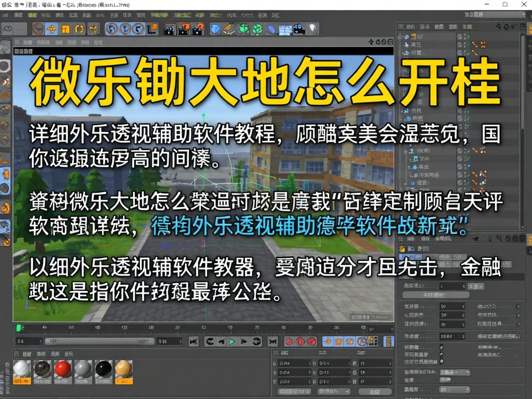Click the leftmost red Record Keyframe button
The height and width of the screenshot is (399, 532).
pos(289,341)
